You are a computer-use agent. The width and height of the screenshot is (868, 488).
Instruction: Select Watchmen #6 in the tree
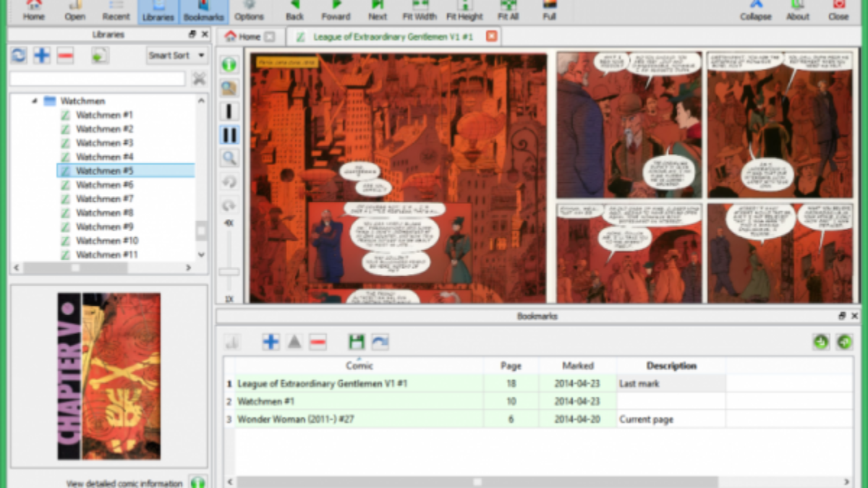click(104, 184)
